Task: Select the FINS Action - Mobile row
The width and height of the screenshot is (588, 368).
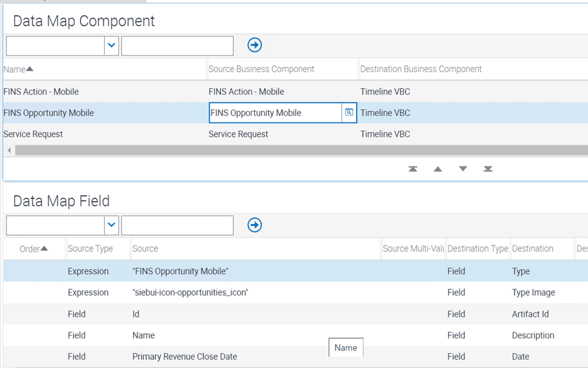Action: (41, 92)
